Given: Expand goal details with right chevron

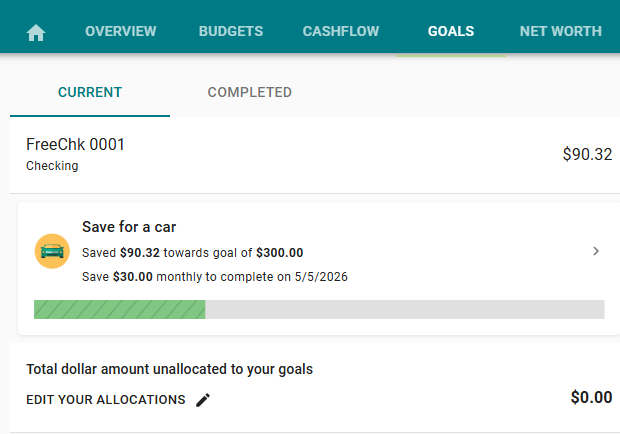Looking at the screenshot, I should tap(596, 251).
